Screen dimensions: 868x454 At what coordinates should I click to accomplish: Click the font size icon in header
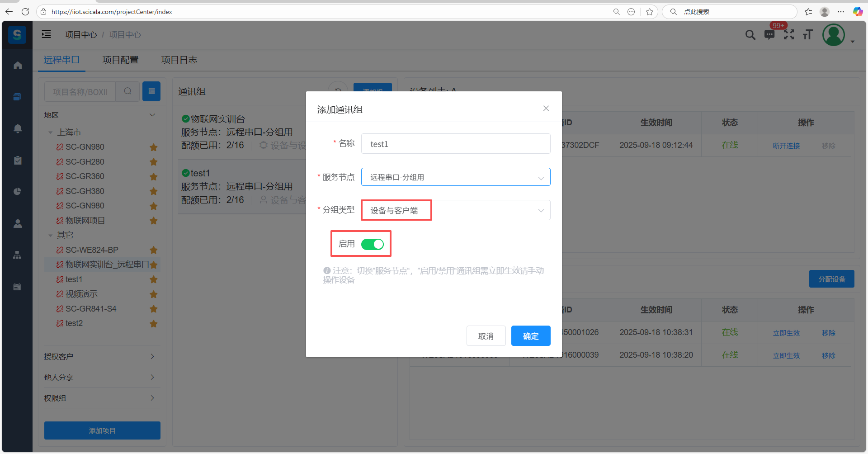(807, 35)
